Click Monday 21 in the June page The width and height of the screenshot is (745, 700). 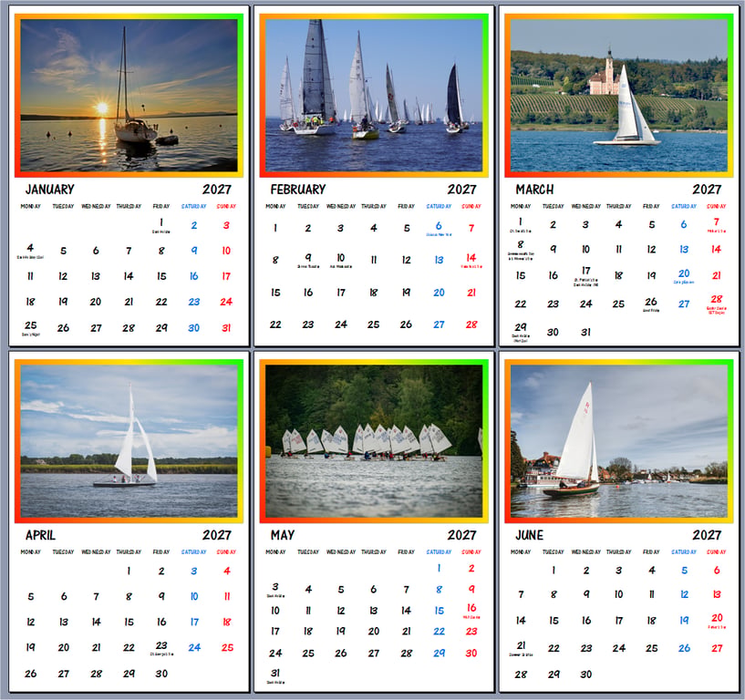(x=521, y=645)
